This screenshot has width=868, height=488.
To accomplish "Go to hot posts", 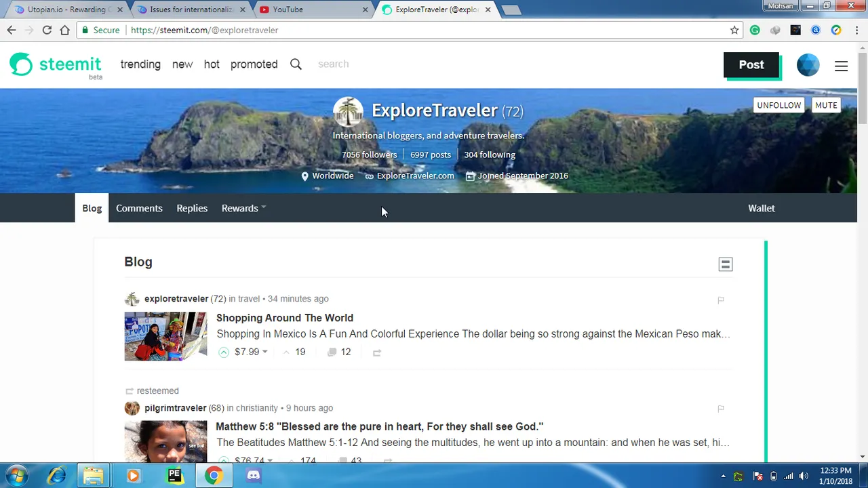I will pyautogui.click(x=212, y=64).
